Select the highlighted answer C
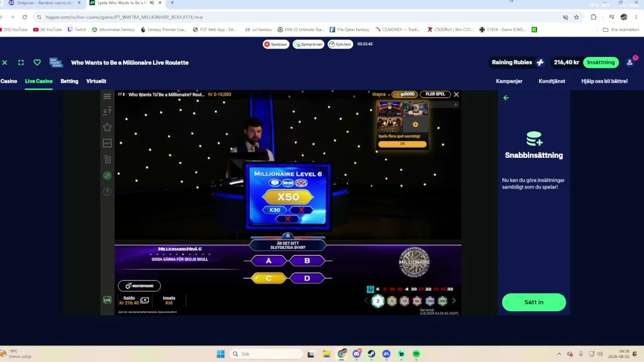Screen dimensions: 644x362 pyautogui.click(x=269, y=278)
